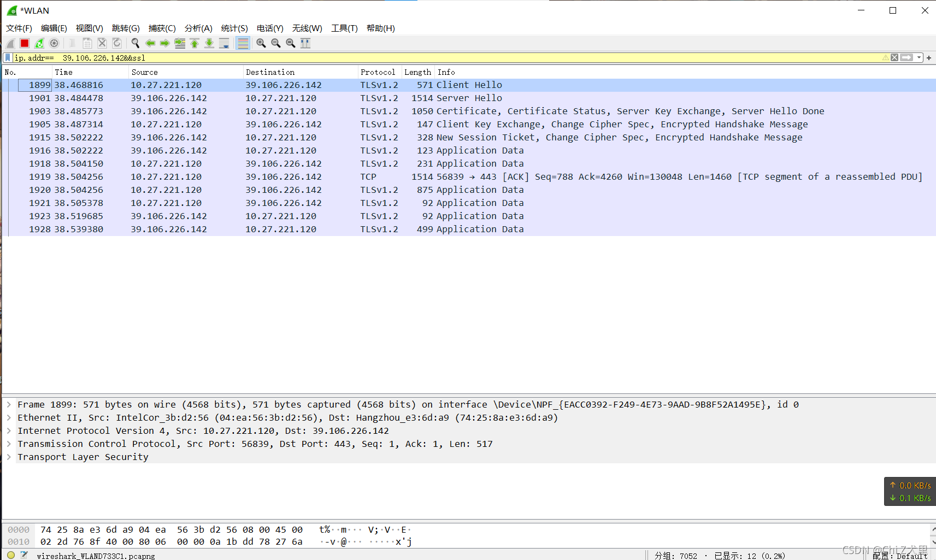Open the 无线(W) menu

point(307,28)
